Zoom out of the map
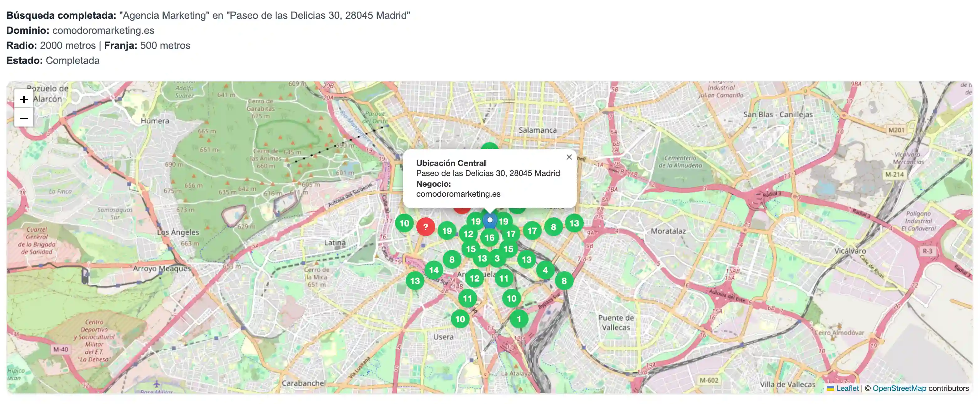The image size is (980, 404). click(x=24, y=118)
